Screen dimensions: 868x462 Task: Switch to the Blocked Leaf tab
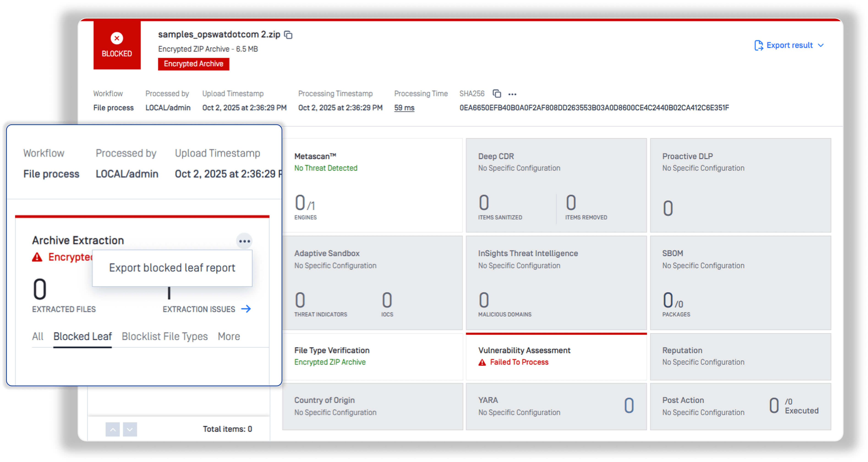coord(82,336)
